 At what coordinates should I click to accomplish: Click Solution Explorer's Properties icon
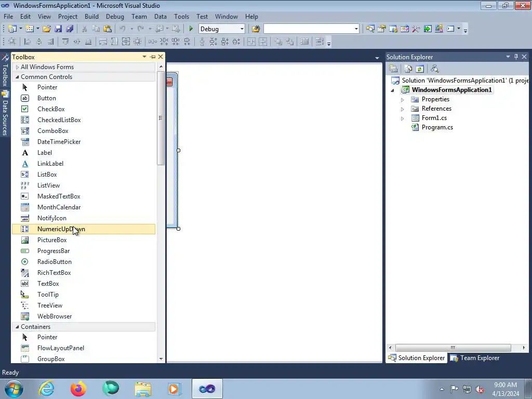click(393, 69)
